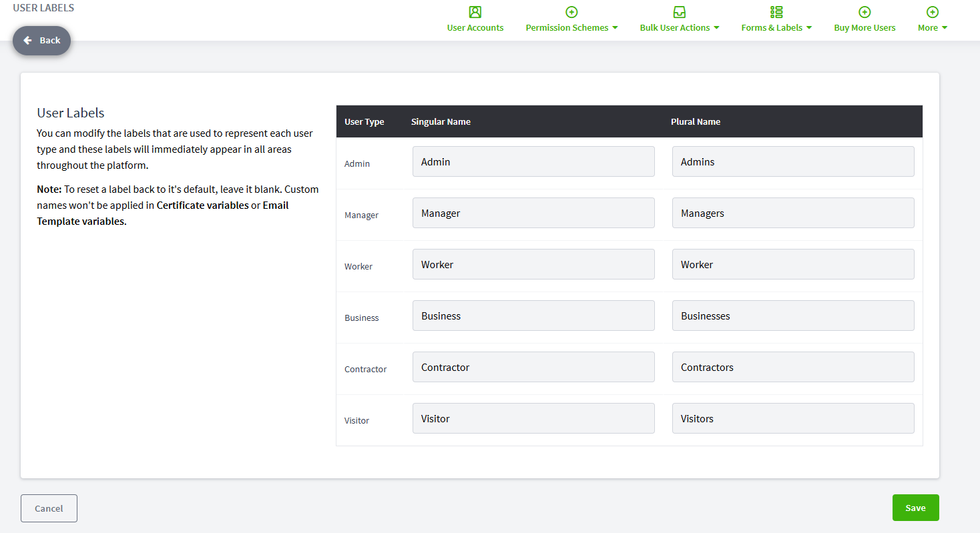Open the Permission Schemes menu label
980x533 pixels.
tap(567, 28)
